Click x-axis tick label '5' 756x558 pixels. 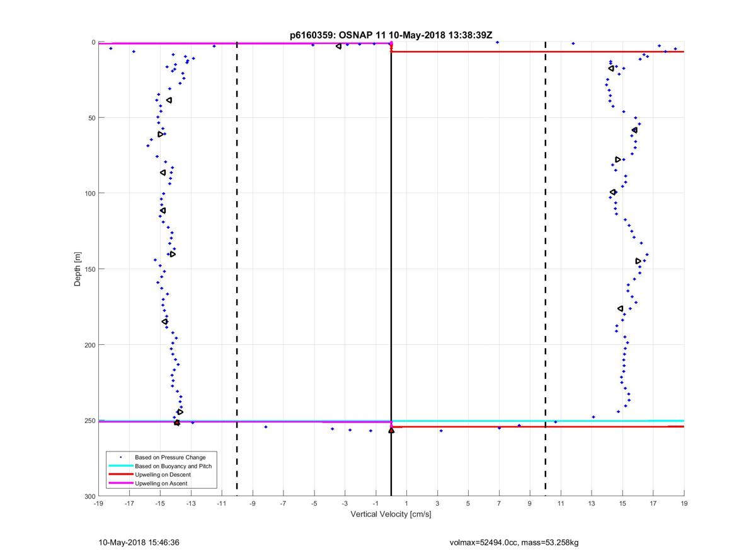468,504
